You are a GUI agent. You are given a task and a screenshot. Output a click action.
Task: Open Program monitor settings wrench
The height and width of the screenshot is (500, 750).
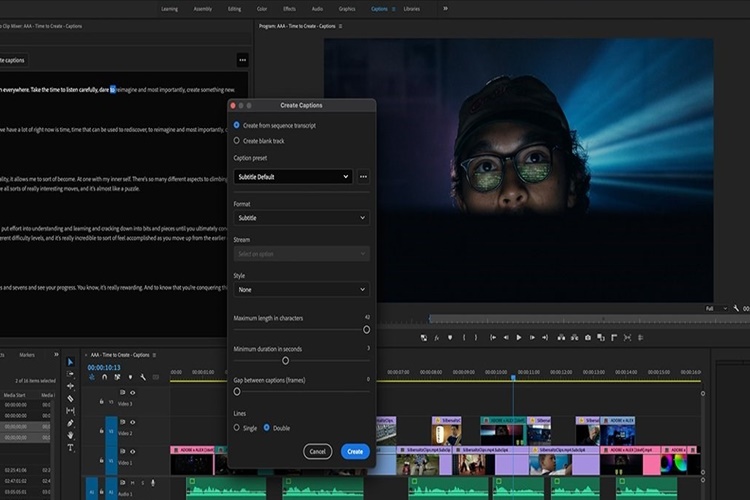click(736, 308)
